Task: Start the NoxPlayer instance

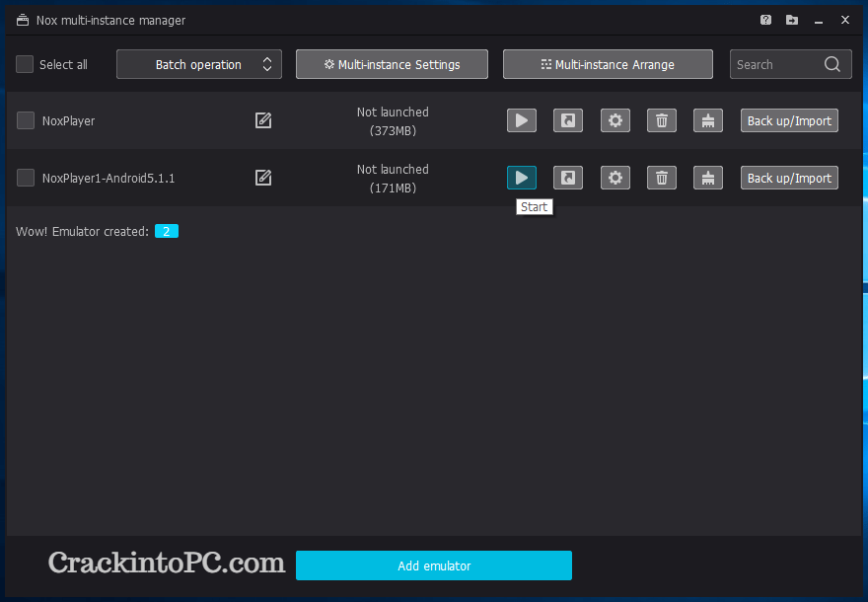Action: pos(522,120)
